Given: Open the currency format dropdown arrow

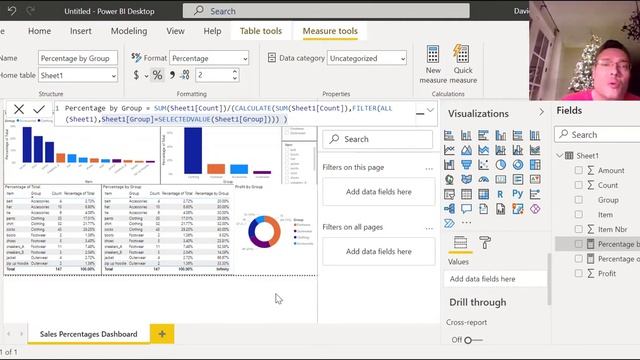Looking at the screenshot, I should 147,76.
